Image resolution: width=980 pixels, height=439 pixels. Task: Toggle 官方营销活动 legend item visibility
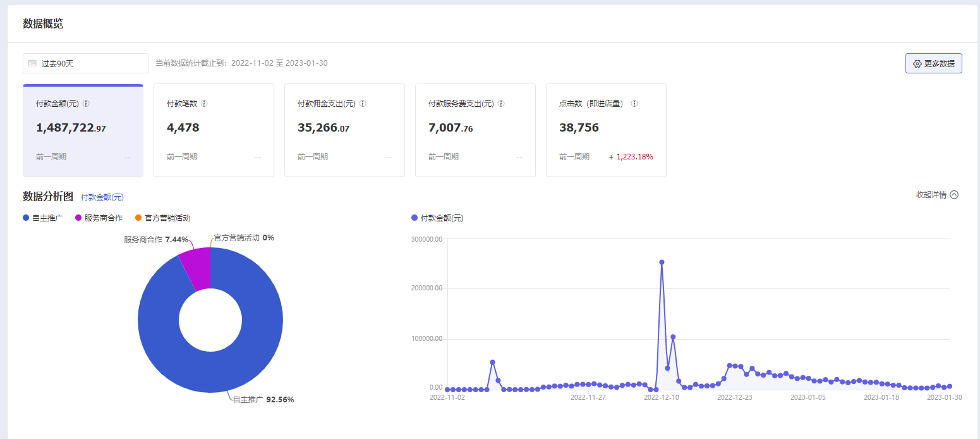pyautogui.click(x=162, y=218)
